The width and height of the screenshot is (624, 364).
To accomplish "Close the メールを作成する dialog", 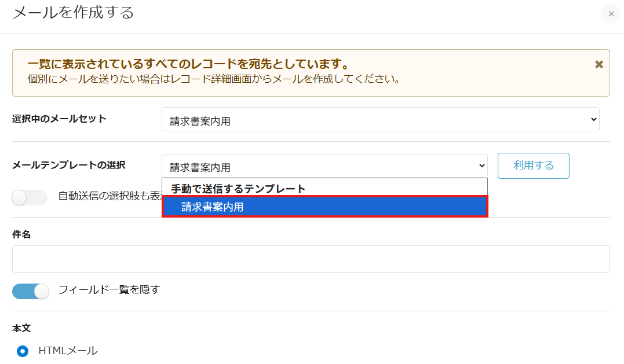I will point(611,13).
